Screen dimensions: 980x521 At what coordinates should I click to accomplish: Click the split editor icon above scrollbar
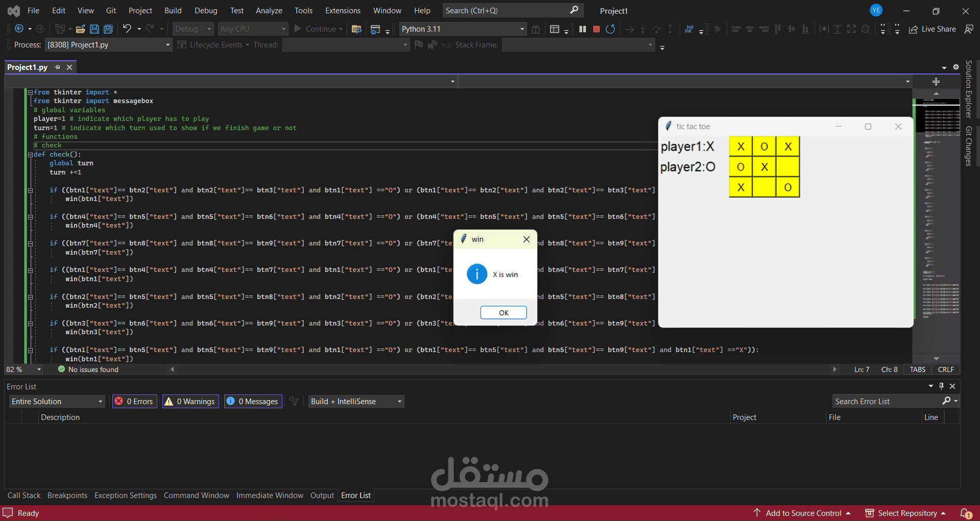936,82
